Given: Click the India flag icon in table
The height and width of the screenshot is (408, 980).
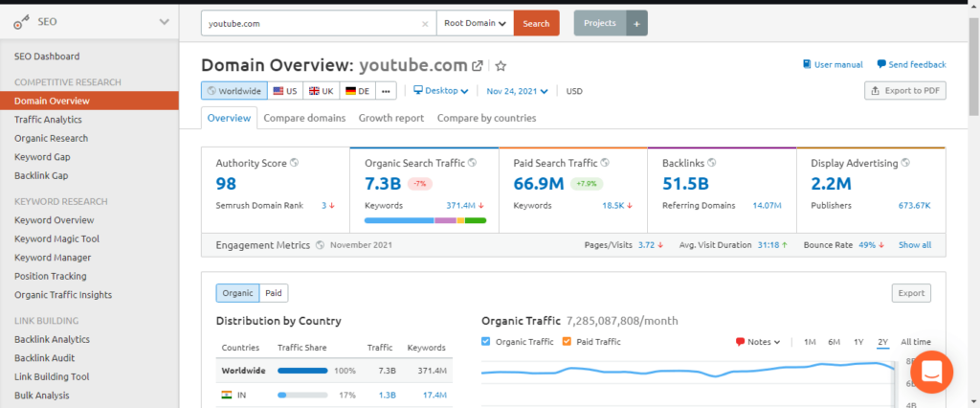Looking at the screenshot, I should (x=227, y=395).
